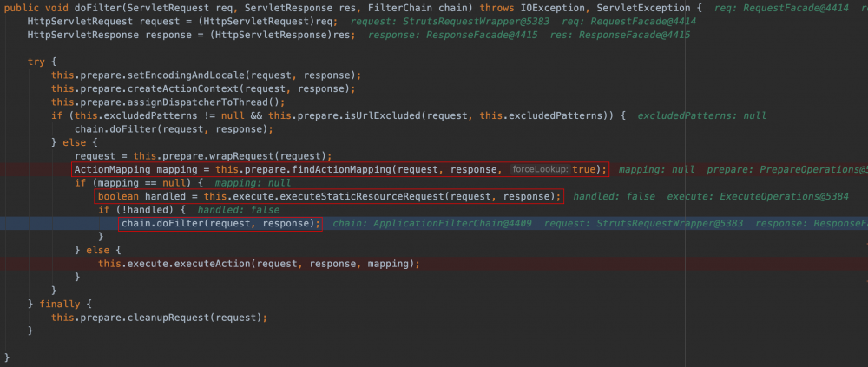Click the finally keyword
The width and height of the screenshot is (868, 367).
point(60,304)
